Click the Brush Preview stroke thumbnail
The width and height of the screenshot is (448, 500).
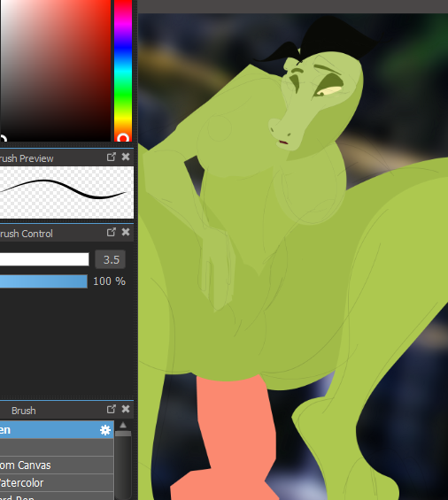point(66,193)
